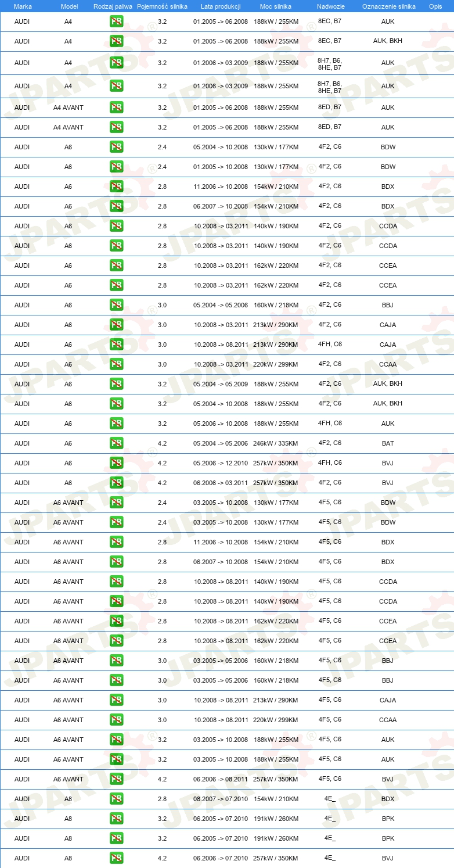This screenshot has height=868, width=454.
Task: Click fuel icon in A6 4.2 BAT row
Action: coord(116,443)
